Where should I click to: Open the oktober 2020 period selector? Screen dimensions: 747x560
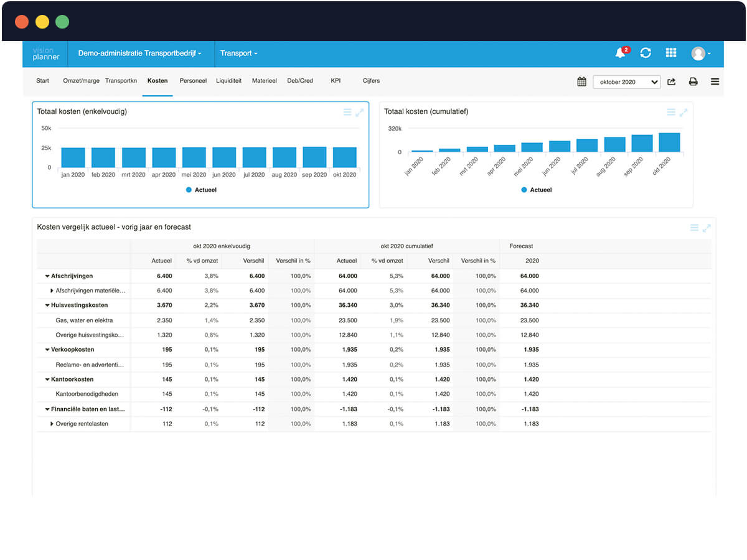coord(627,82)
